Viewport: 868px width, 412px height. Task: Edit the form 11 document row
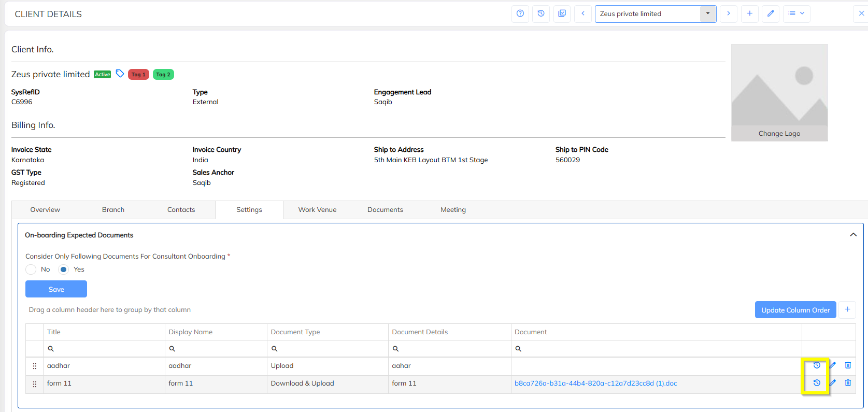pos(833,383)
